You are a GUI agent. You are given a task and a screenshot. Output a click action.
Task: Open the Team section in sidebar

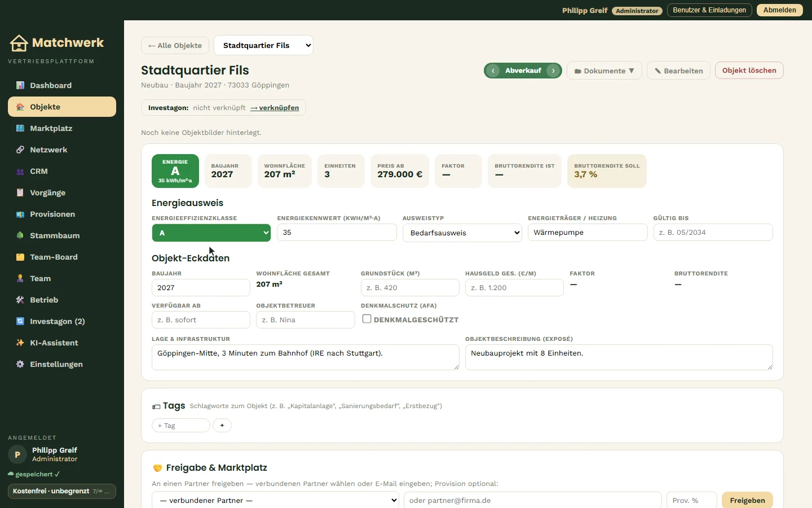click(62, 278)
